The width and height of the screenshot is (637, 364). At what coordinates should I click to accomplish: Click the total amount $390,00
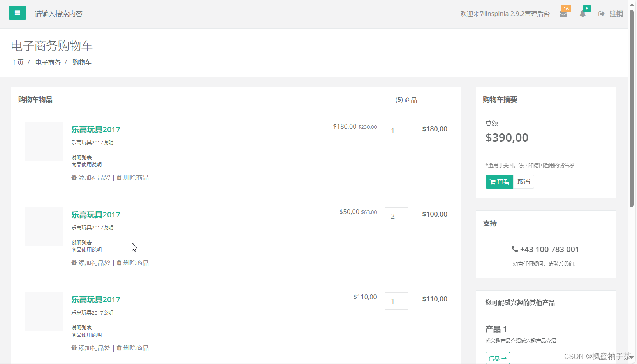click(507, 137)
